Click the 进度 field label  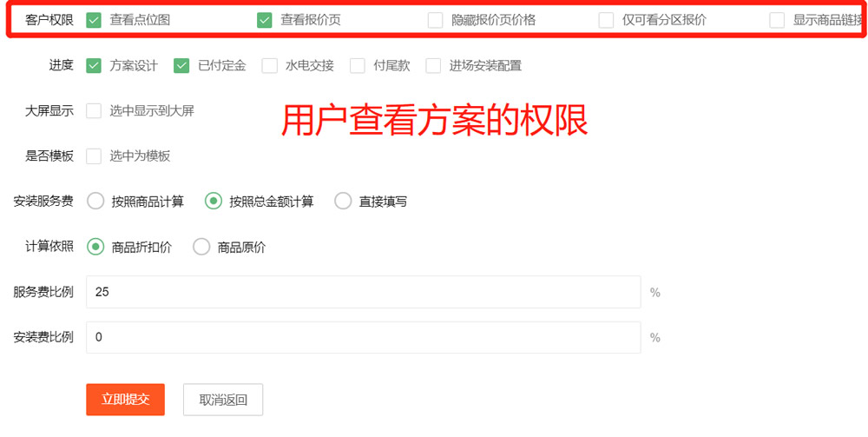[x=62, y=65]
